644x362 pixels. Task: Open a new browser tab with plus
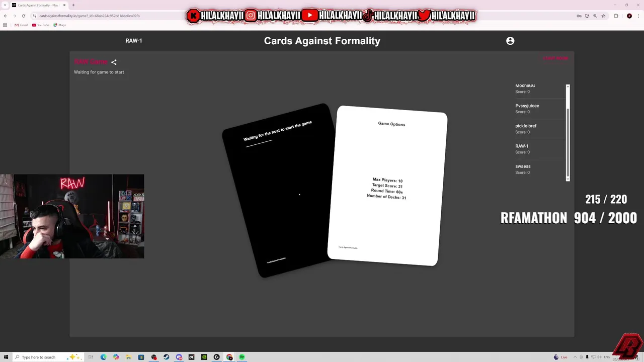pyautogui.click(x=73, y=5)
